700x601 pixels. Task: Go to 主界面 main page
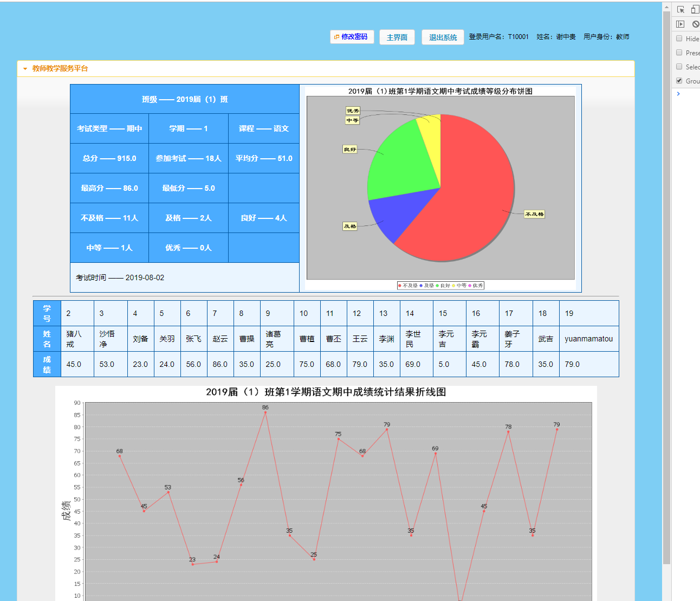pos(397,37)
